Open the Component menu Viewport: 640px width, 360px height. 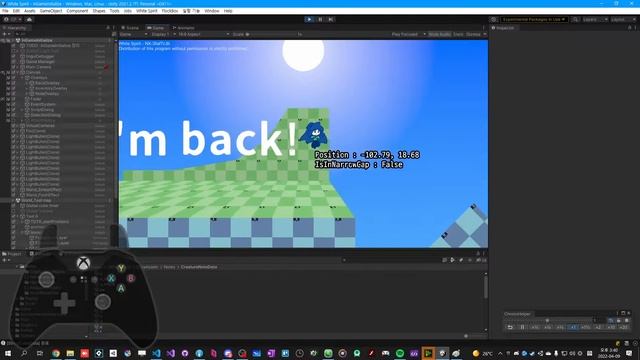pos(77,11)
